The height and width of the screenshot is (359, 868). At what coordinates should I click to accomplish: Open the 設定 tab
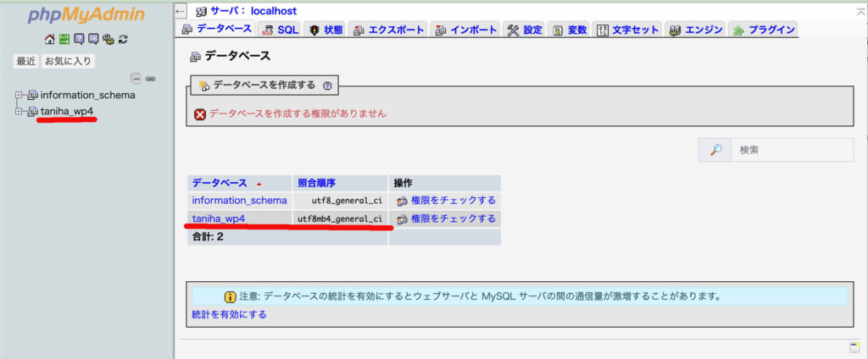click(x=525, y=30)
